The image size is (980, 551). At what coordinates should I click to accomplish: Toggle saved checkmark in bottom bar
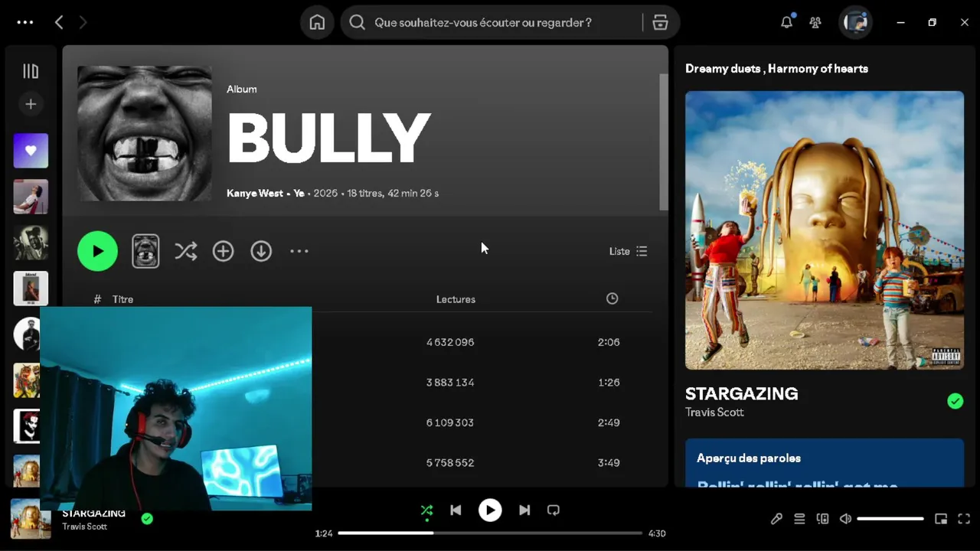[147, 518]
